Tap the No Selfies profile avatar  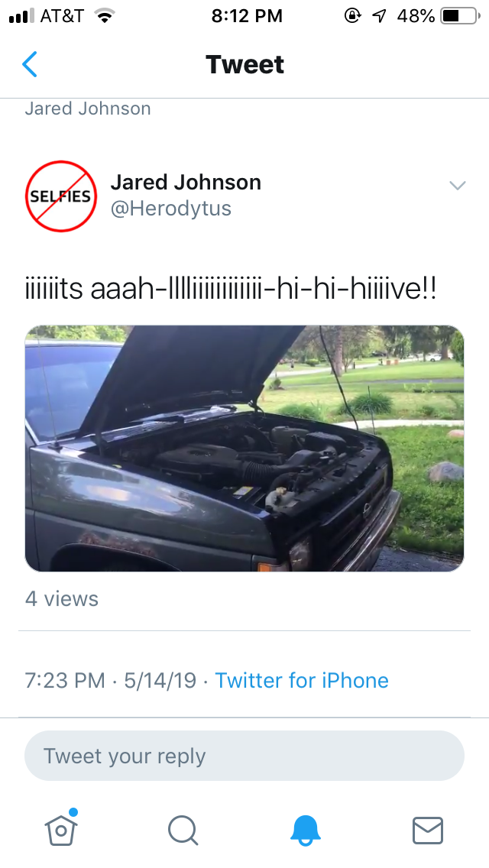[x=61, y=196]
